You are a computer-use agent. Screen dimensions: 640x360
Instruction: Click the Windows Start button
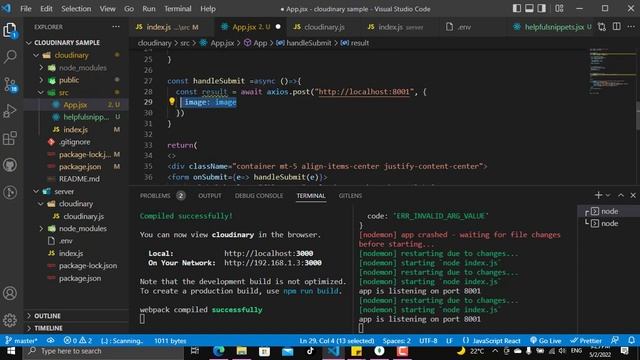coord(11,351)
